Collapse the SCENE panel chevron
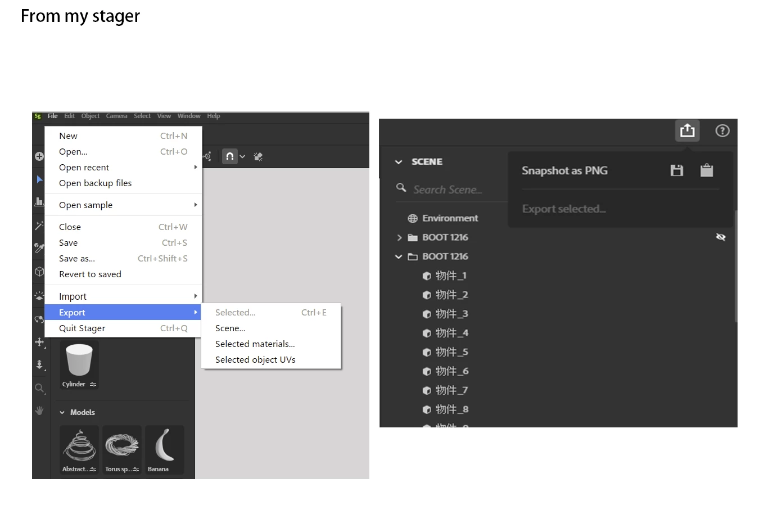Image resolution: width=782 pixels, height=532 pixels. click(x=399, y=162)
